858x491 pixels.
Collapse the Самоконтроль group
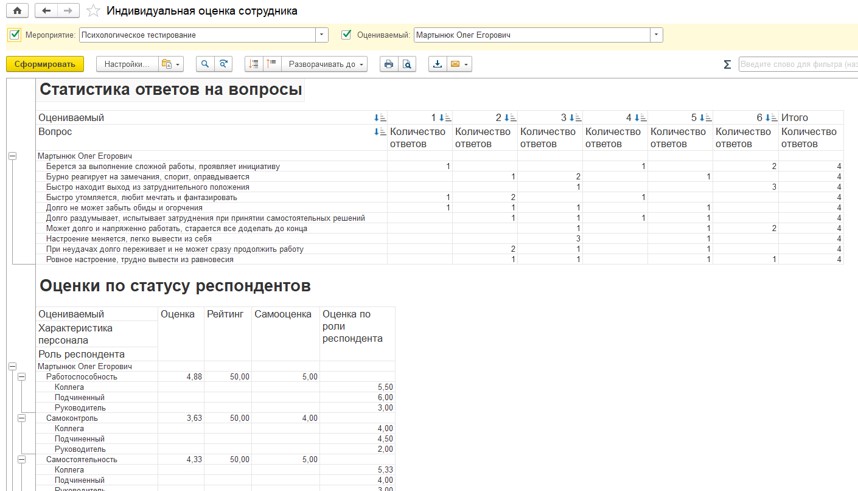point(21,418)
